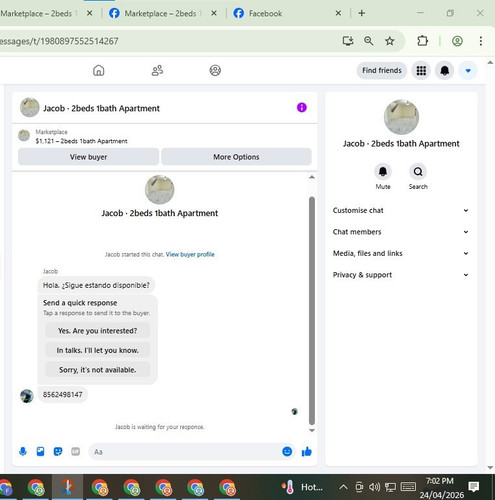Attach a photo using the image icon
The width and height of the screenshot is (495, 500).
[x=40, y=452]
